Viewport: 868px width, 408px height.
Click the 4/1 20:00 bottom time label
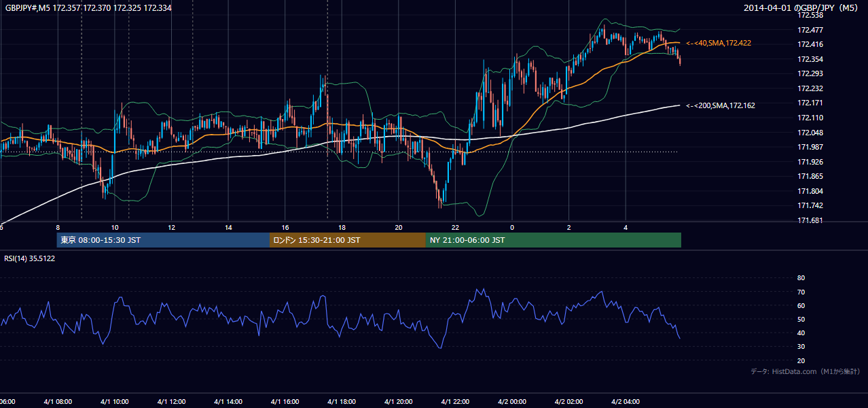click(398, 402)
